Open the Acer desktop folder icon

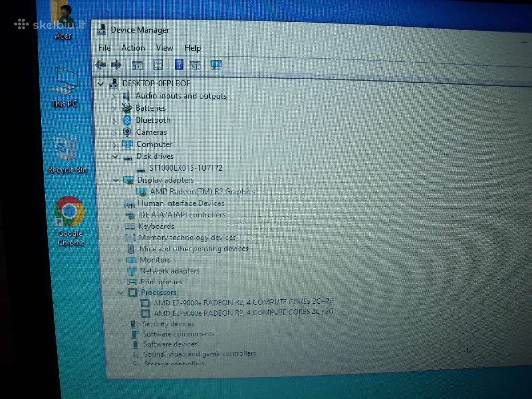[63, 20]
